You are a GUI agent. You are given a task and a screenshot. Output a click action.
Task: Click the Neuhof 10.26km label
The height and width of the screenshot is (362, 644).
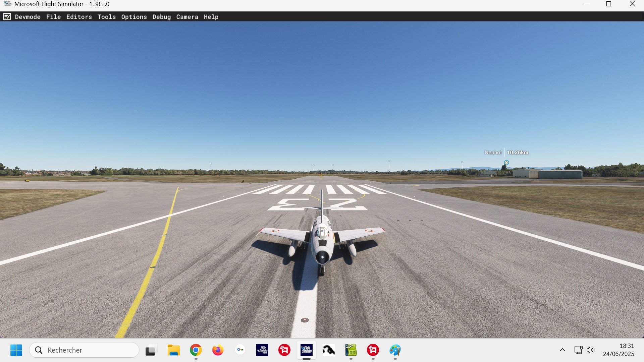click(x=506, y=153)
